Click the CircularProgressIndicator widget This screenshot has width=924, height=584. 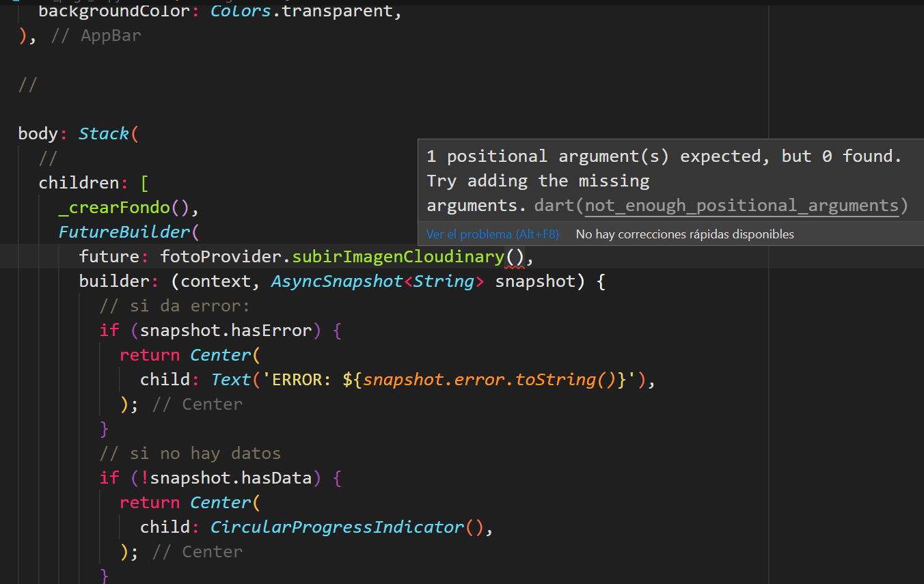point(337,527)
